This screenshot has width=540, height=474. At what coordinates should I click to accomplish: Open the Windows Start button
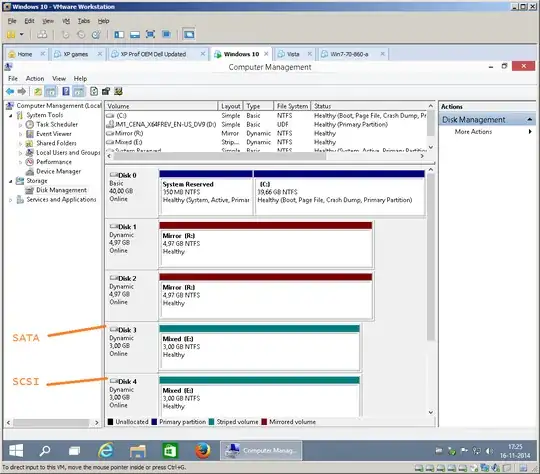pos(16,450)
